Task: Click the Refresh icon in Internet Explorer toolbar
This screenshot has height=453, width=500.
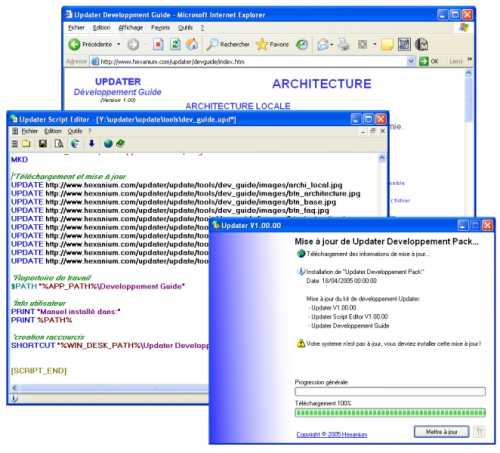Action: point(175,44)
